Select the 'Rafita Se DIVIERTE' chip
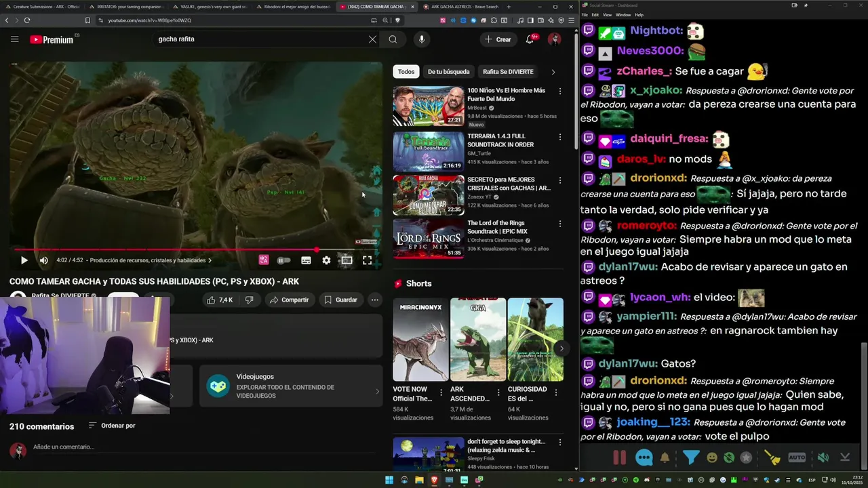Viewport: 868px width, 488px height. [x=508, y=72]
